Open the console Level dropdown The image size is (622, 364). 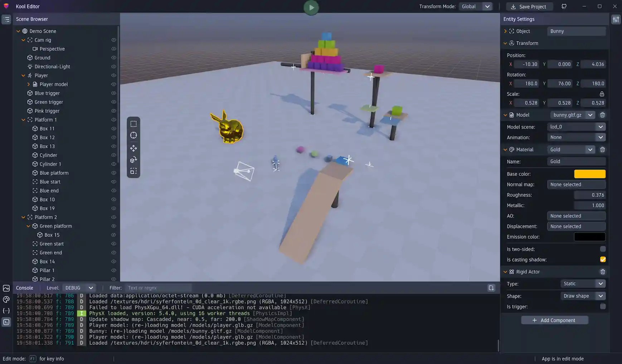coord(79,288)
